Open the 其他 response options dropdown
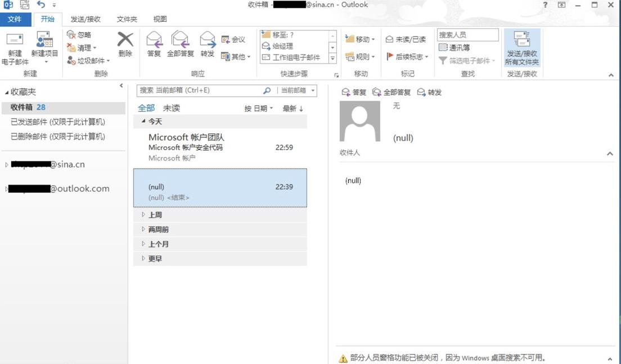This screenshot has height=364, width=621. tap(236, 57)
